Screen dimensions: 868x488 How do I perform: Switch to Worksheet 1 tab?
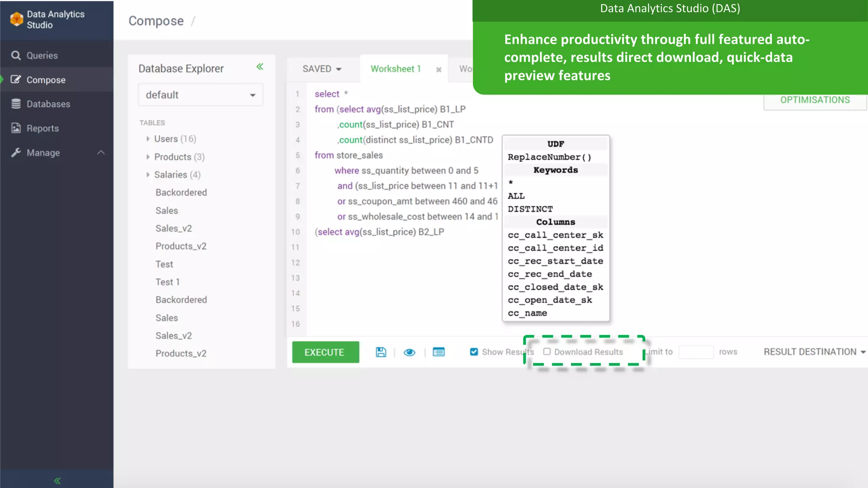[x=395, y=69]
